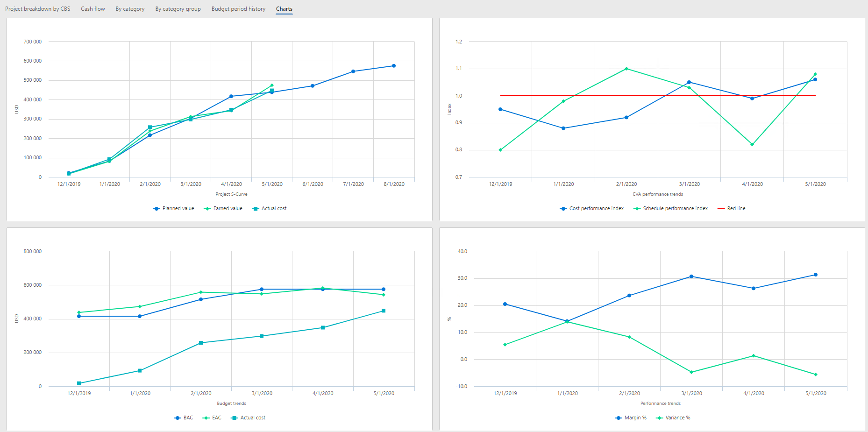
Task: Toggle EAC series in Budget trends legend
Action: pyautogui.click(x=212, y=418)
